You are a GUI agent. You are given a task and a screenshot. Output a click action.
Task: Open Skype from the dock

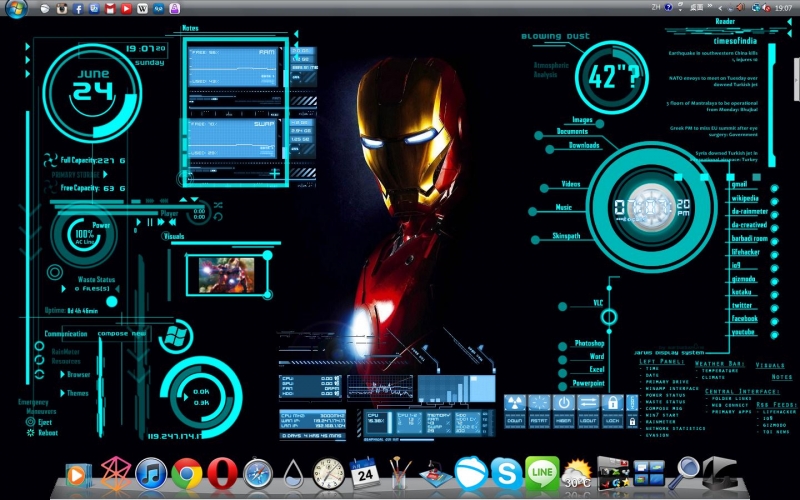point(506,472)
